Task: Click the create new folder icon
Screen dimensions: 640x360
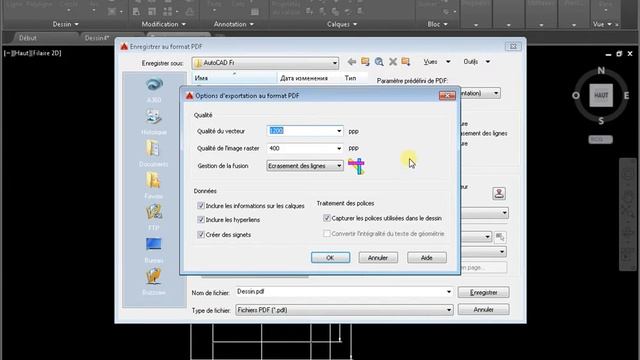Action: tap(406, 62)
